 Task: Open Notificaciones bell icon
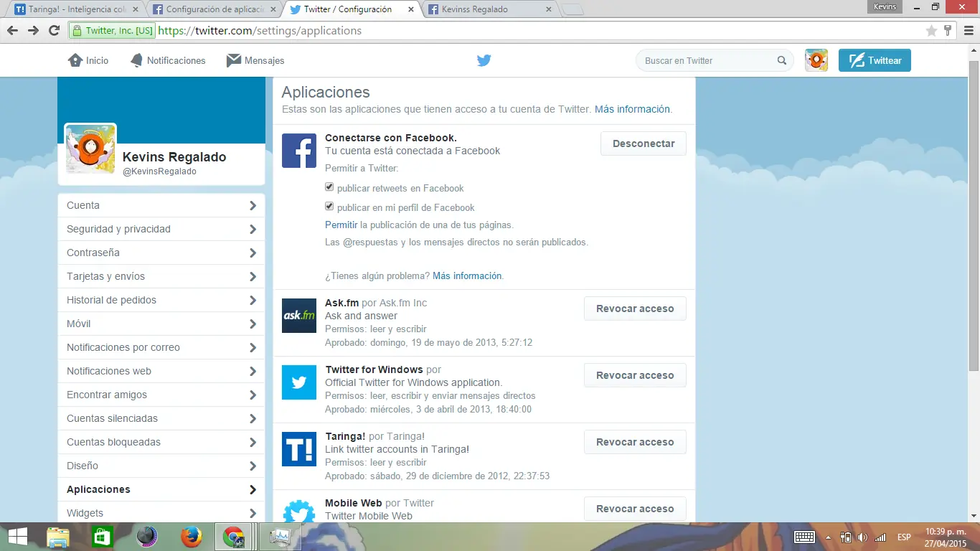[136, 60]
